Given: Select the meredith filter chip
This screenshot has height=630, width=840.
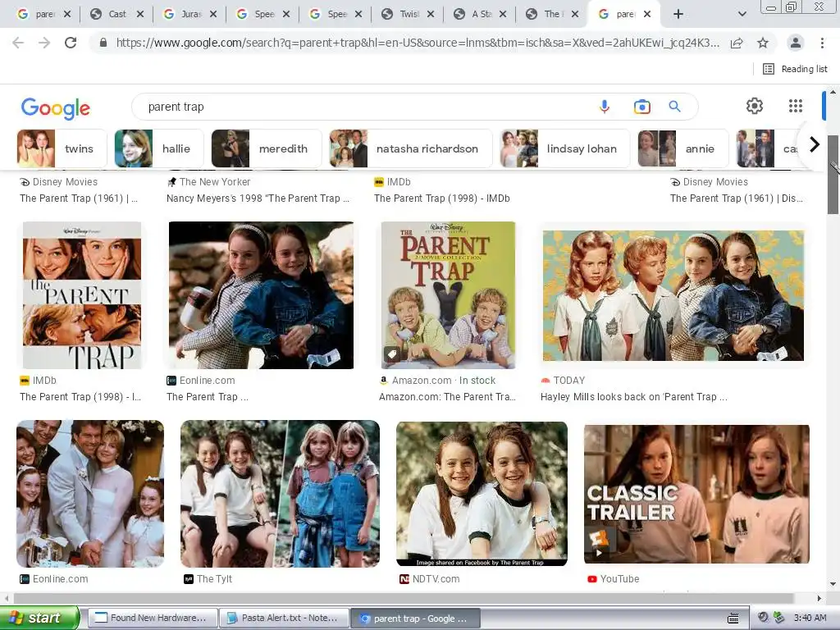Looking at the screenshot, I should point(267,148).
